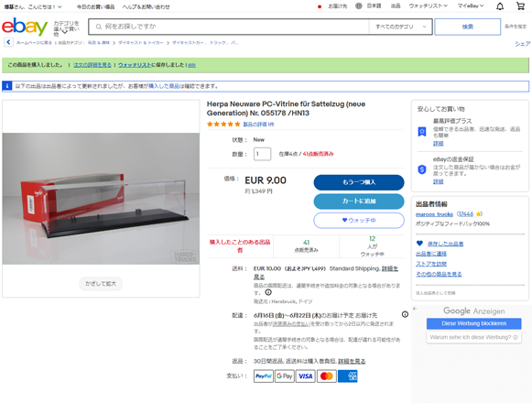Toggle the ウォッチ中 watch button

(x=359, y=220)
